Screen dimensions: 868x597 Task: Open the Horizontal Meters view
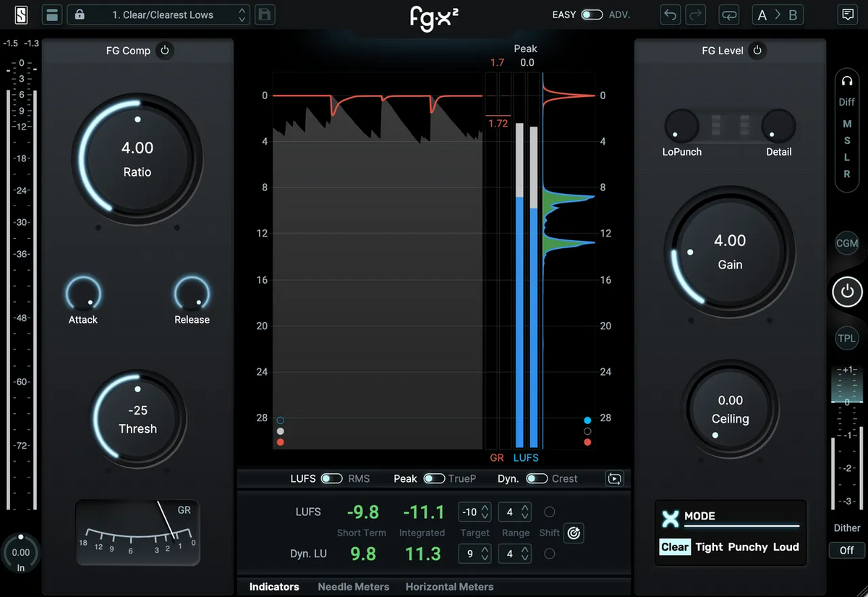click(x=449, y=587)
